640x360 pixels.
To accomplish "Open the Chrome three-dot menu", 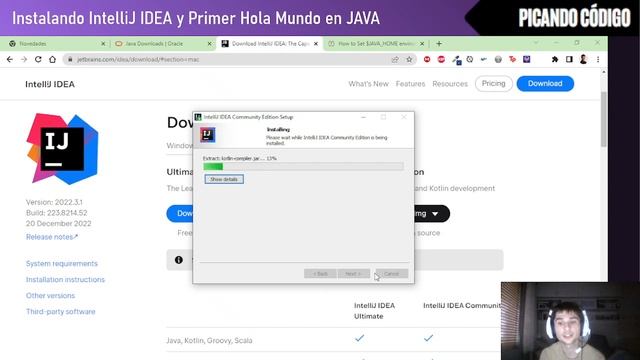I will (x=598, y=60).
